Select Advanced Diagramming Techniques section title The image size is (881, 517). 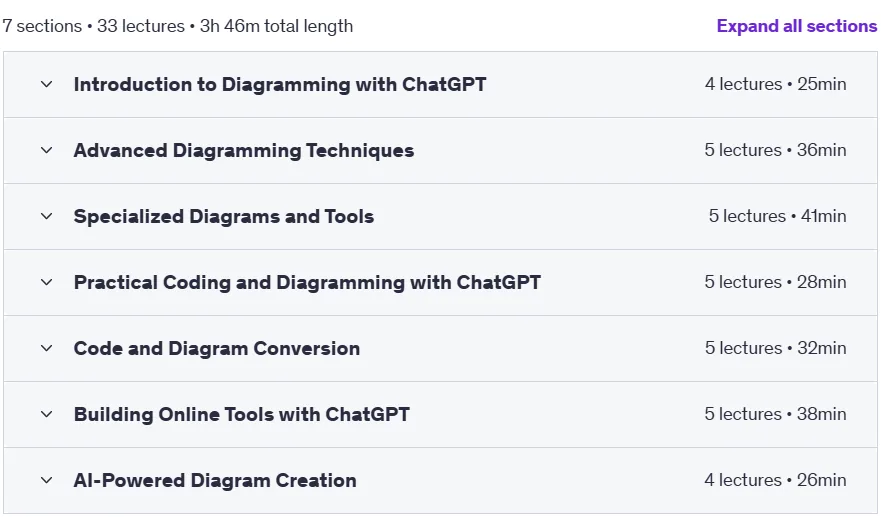[244, 150]
